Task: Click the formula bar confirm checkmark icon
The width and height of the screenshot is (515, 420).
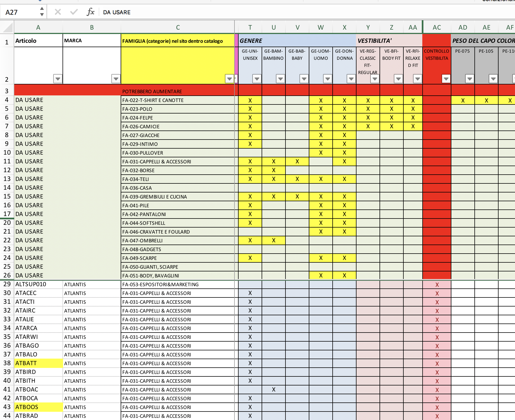Action: [x=74, y=12]
